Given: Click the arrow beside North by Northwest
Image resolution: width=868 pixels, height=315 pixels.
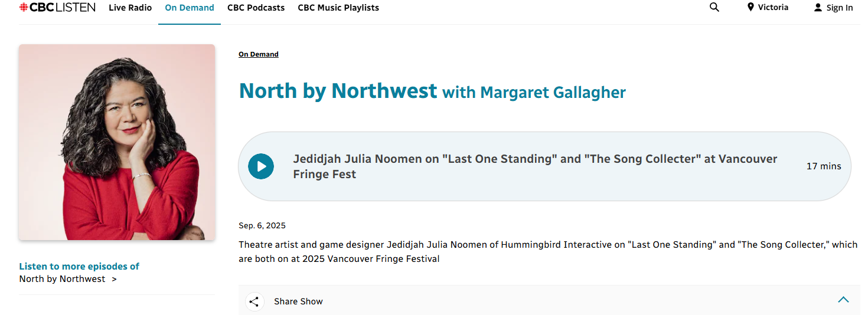Looking at the screenshot, I should coord(114,279).
